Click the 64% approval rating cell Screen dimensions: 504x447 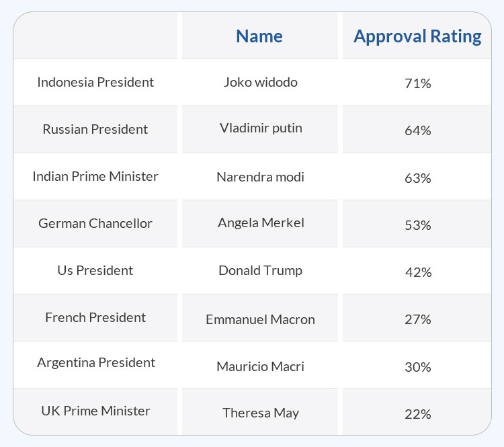[x=417, y=131]
